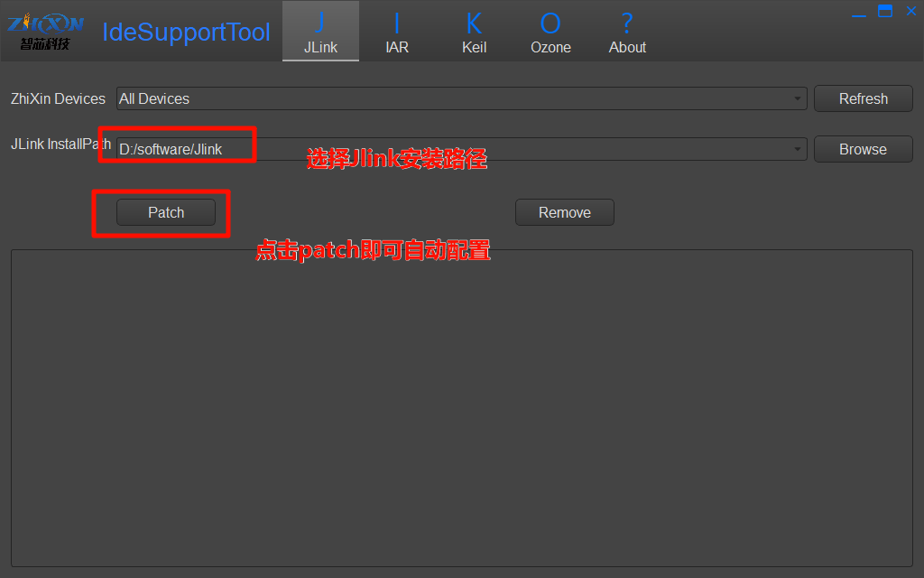924x578 pixels.
Task: Click the JLink InstallPath label
Action: coord(60,144)
